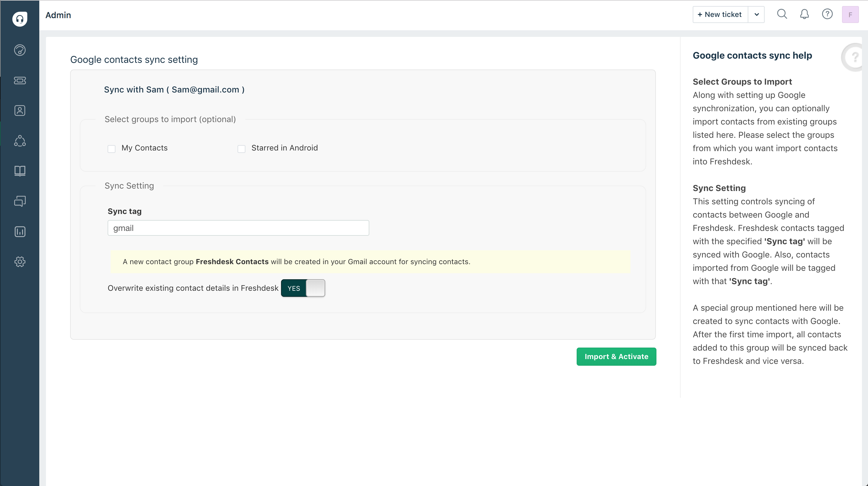
Task: Open the Solutions book icon
Action: 20,171
